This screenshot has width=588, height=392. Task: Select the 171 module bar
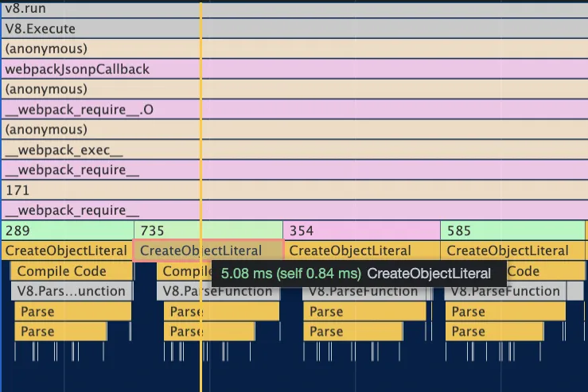point(294,190)
